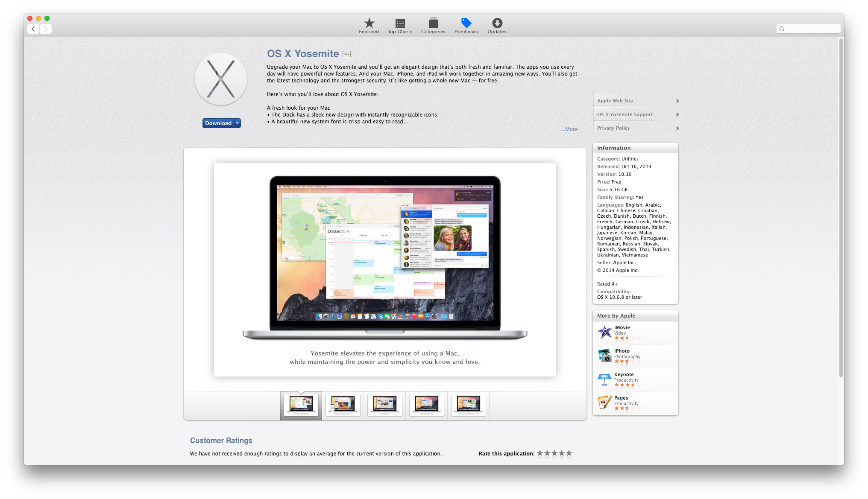Click the red close window button
Viewport: 868px width, 499px height.
click(x=30, y=18)
